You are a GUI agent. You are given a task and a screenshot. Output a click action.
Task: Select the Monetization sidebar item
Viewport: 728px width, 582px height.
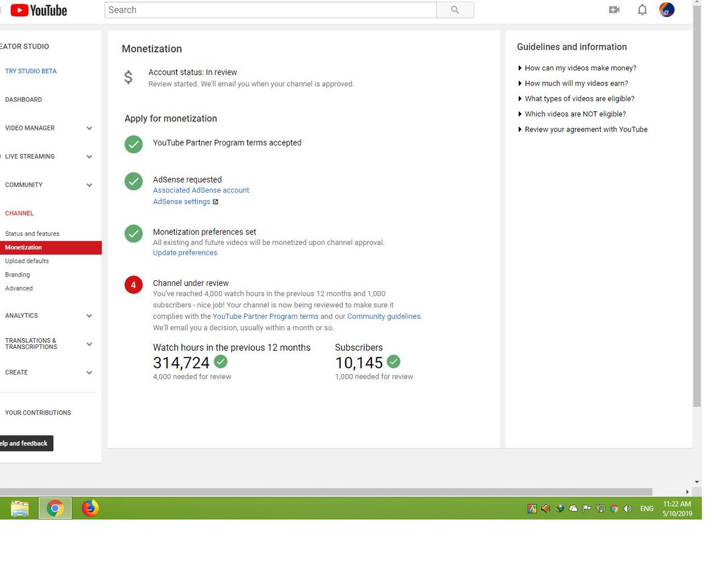tap(51, 247)
